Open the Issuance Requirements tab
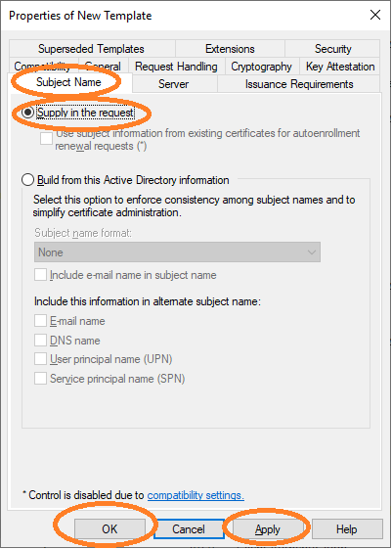Image resolution: width=392 pixels, height=549 pixels. (x=299, y=84)
